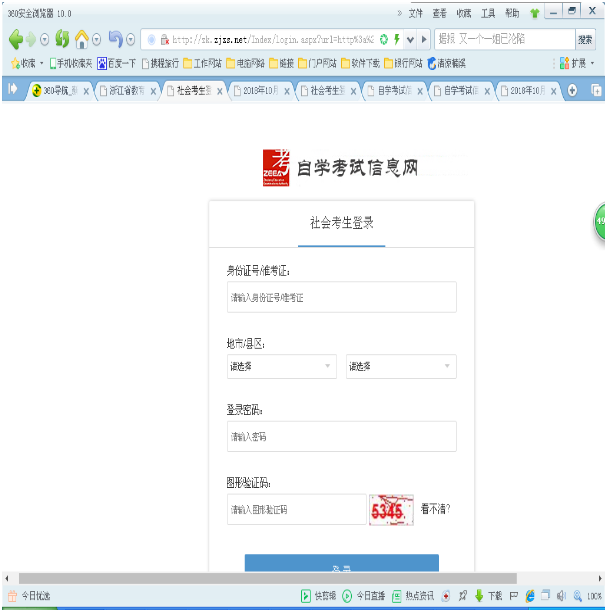Open 快剪辑 in the status bar
The height and width of the screenshot is (611, 606).
(x=319, y=596)
